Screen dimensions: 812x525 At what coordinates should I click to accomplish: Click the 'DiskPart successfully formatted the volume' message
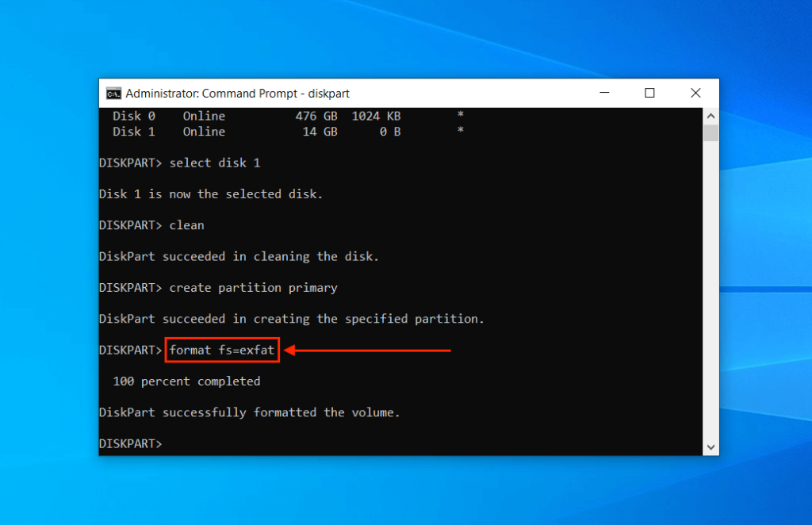(x=248, y=412)
